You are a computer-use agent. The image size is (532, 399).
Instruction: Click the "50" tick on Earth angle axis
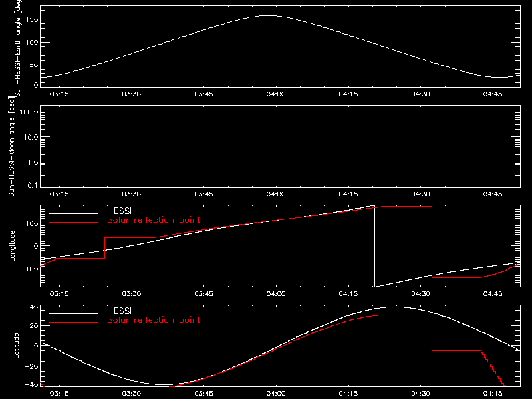coord(34,65)
